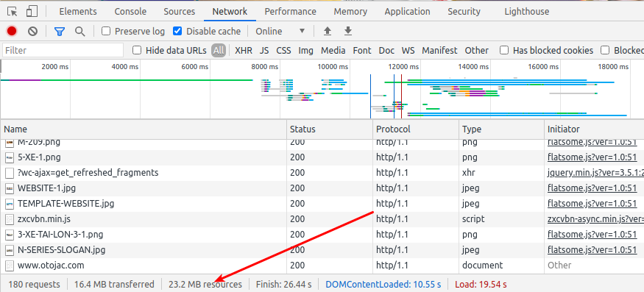Select the All filter type
Screen dimensions: 644x292
[219, 51]
